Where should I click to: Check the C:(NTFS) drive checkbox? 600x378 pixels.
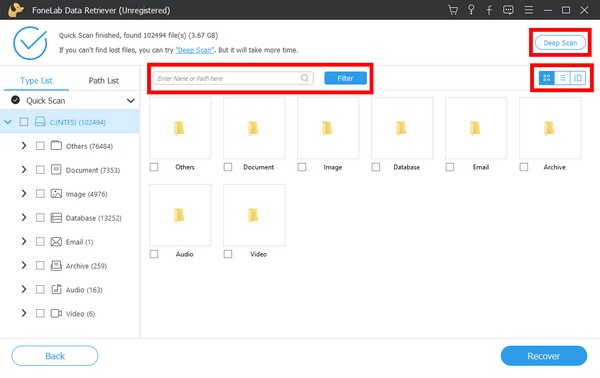coord(24,122)
